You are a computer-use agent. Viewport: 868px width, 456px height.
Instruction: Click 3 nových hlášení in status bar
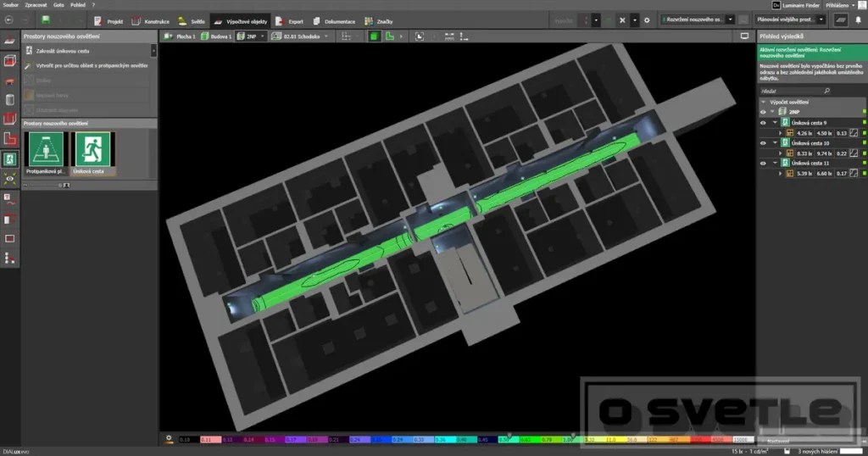coord(817,452)
